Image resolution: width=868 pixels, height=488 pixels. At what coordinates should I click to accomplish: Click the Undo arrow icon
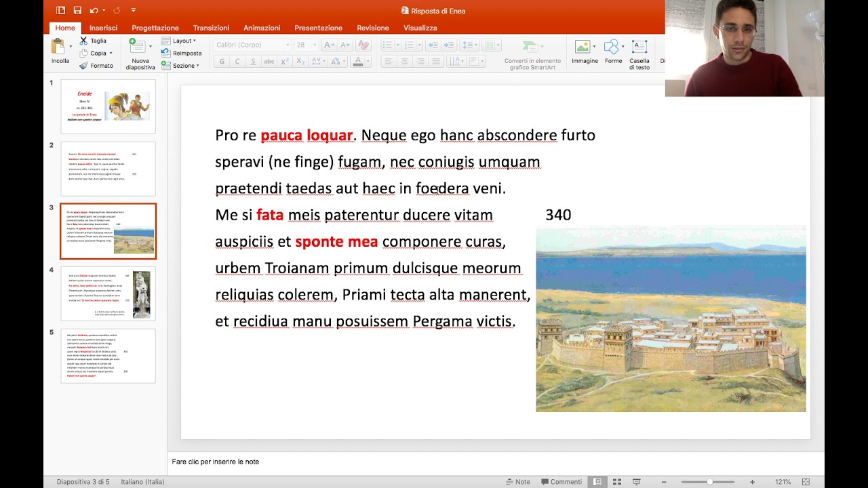pos(94,10)
